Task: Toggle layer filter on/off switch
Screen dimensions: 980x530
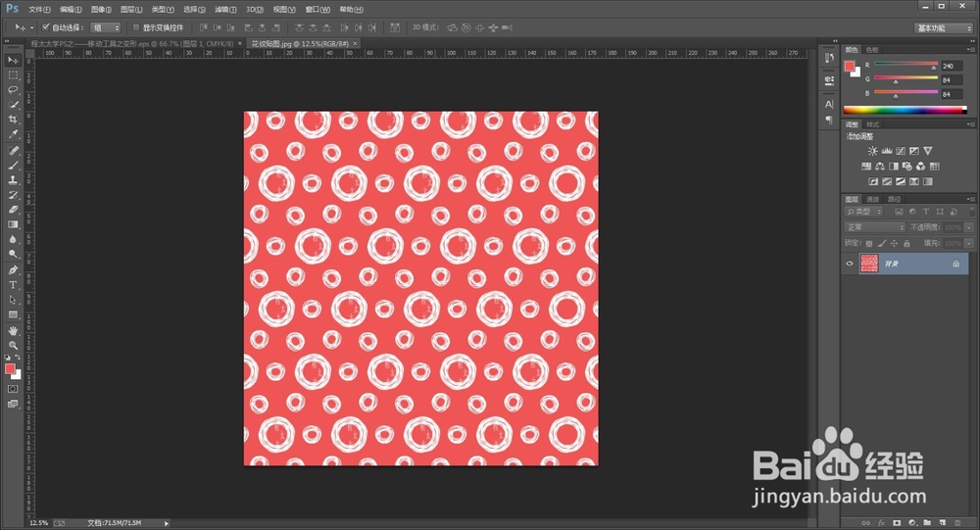Action: 970,212
